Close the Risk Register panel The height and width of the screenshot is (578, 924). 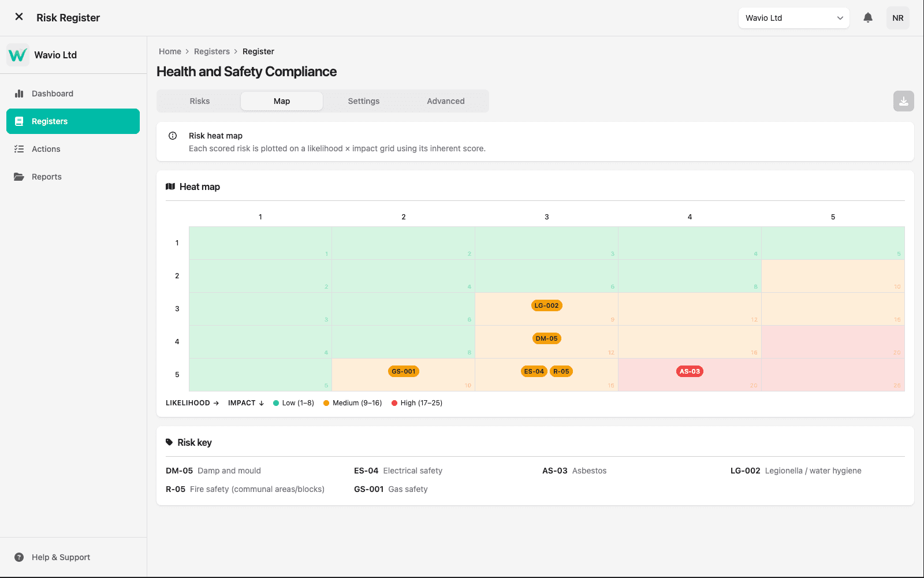tap(19, 17)
